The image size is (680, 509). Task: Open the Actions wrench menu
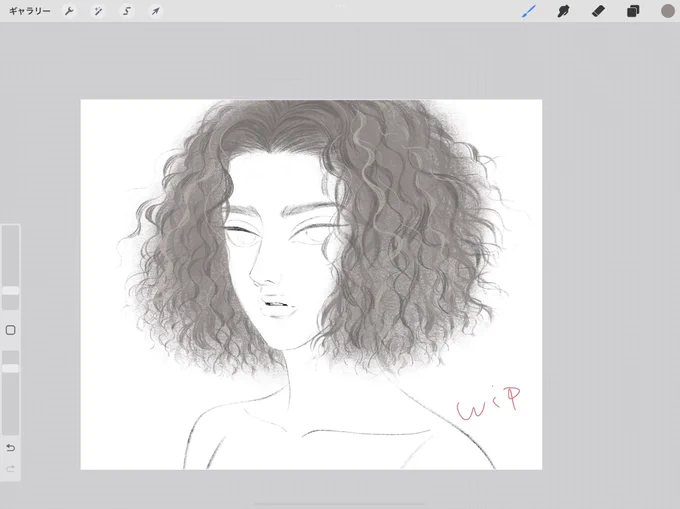(x=69, y=11)
